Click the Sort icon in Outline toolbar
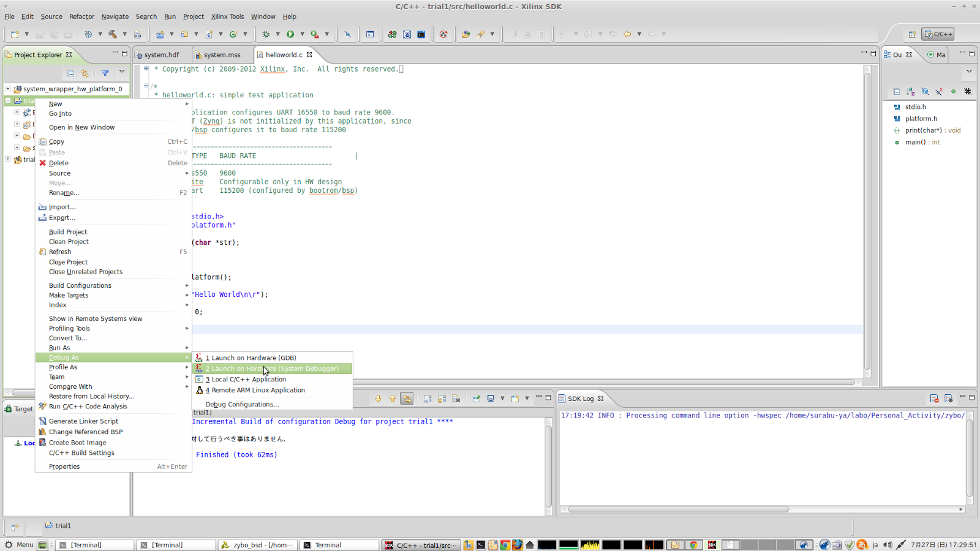Image resolution: width=980 pixels, height=551 pixels. [911, 91]
